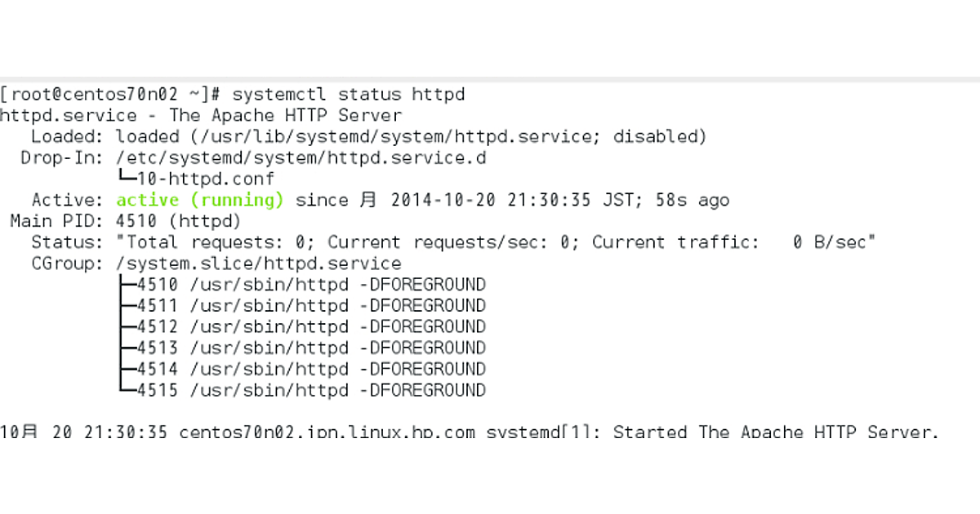Click the green active (running) status text
Viewport: 980px width, 514px height.
click(x=199, y=200)
